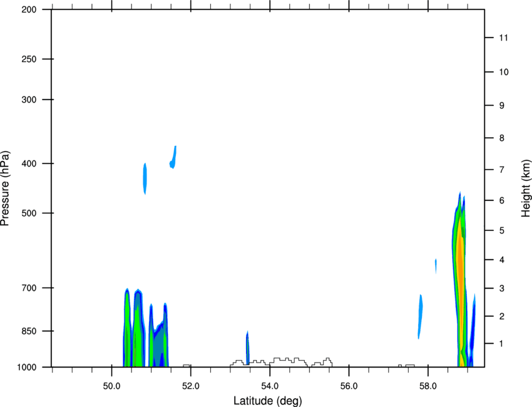The width and height of the screenshot is (532, 407).
Task: Pick the 3 km height label
Action: click(502, 289)
